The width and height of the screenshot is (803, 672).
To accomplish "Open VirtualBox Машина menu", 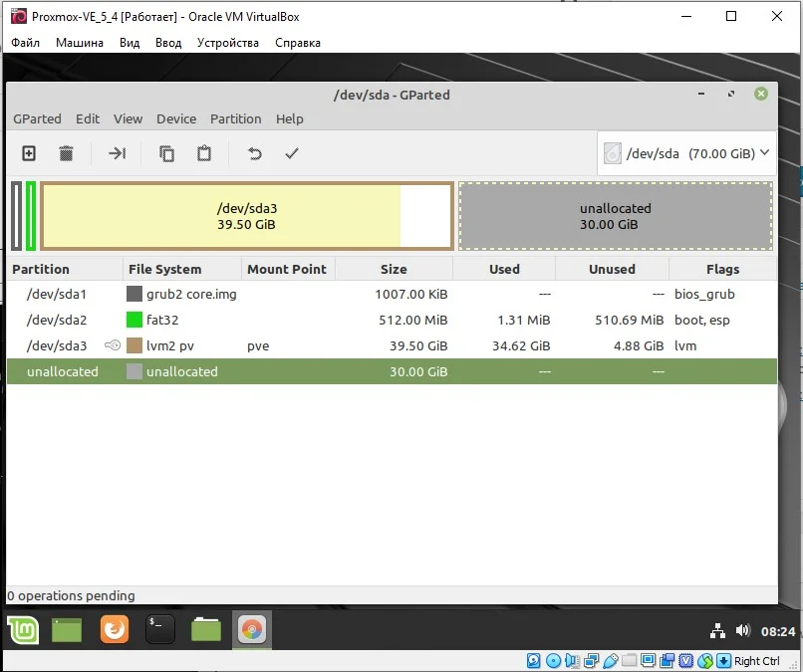I will 80,43.
